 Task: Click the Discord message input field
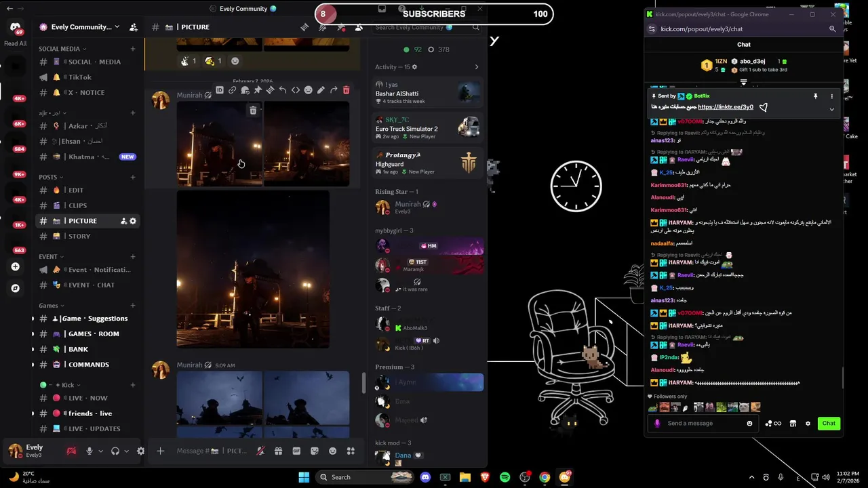pos(211,451)
